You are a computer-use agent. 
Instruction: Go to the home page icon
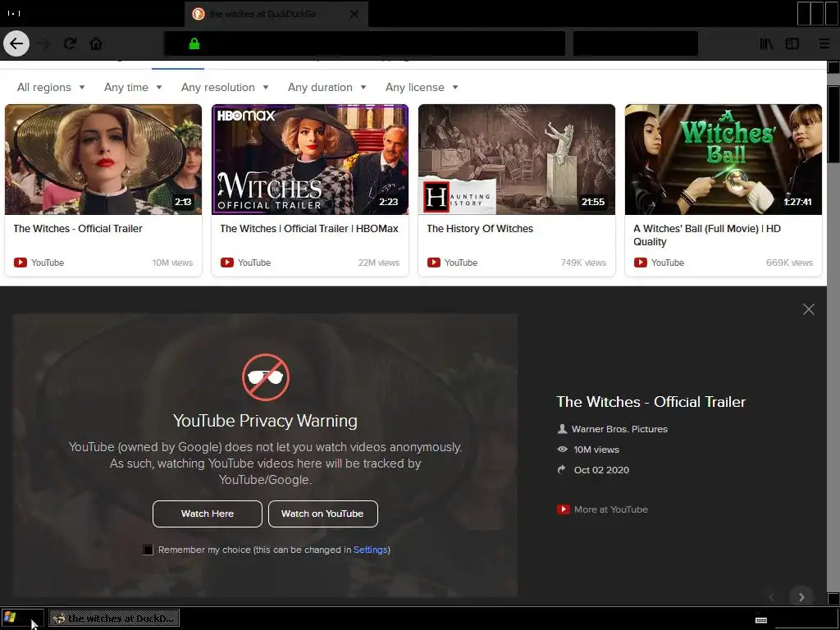[96, 44]
